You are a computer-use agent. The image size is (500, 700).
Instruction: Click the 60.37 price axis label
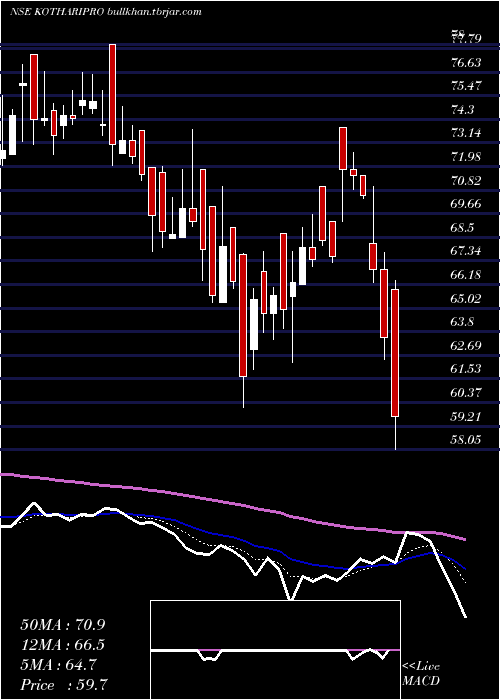coord(466,393)
